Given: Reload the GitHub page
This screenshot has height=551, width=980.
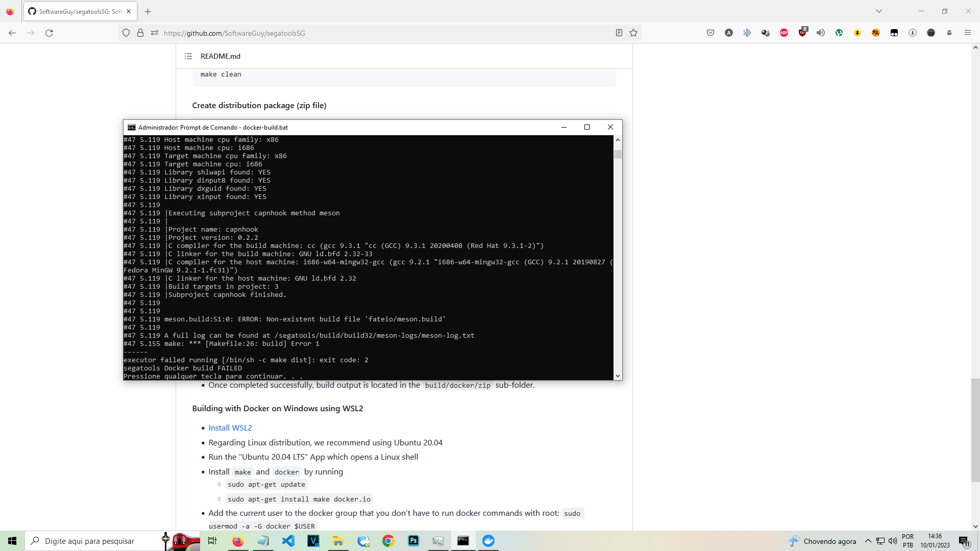Looking at the screenshot, I should (49, 33).
